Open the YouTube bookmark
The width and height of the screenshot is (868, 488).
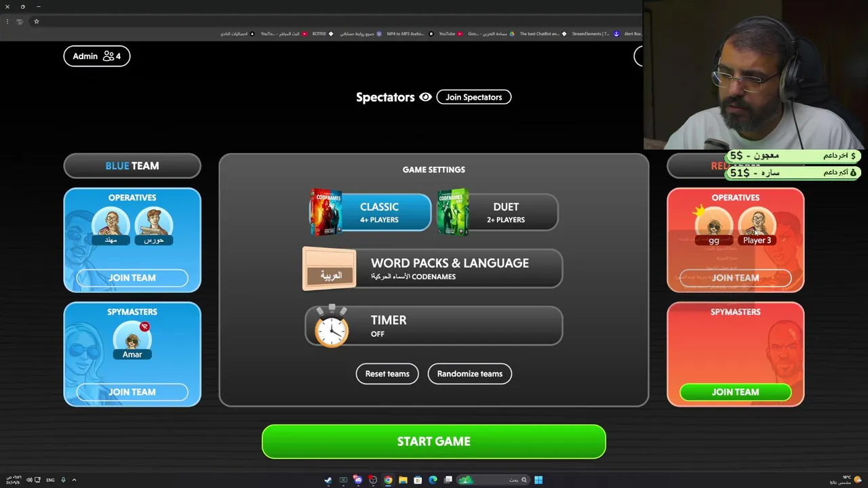pos(451,33)
